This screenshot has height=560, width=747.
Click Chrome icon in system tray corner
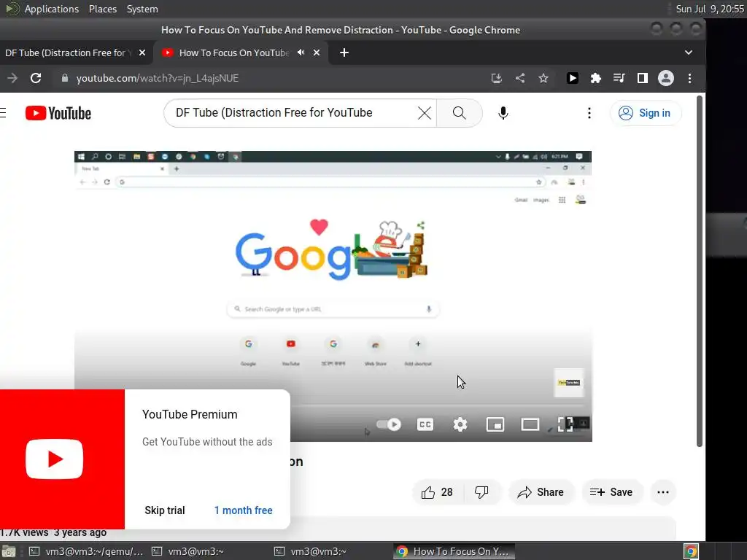pyautogui.click(x=691, y=551)
